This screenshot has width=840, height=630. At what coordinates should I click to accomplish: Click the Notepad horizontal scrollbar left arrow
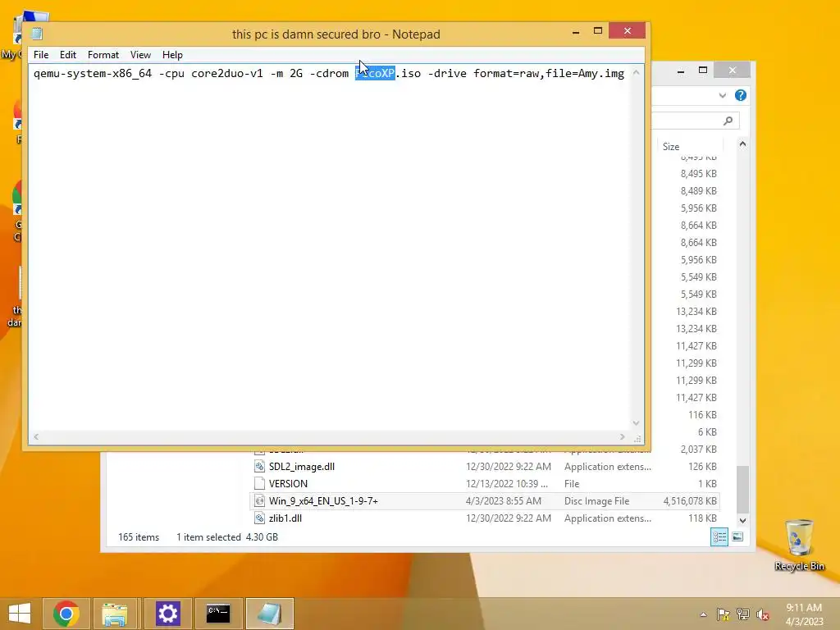(x=36, y=436)
